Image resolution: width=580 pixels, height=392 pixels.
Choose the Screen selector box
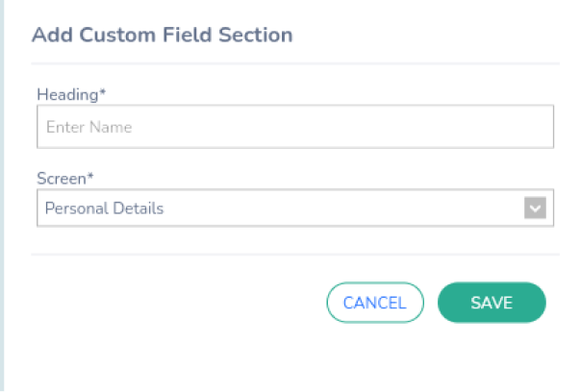295,208
